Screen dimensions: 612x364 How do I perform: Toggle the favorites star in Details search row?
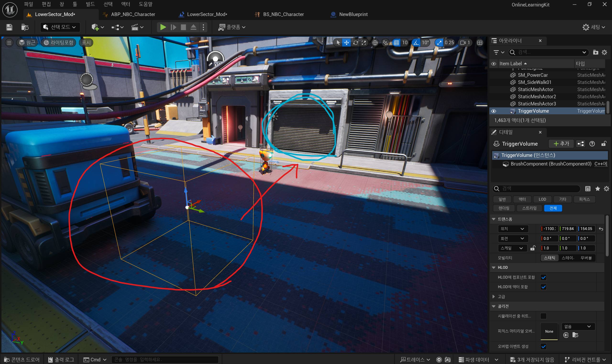pyautogui.click(x=597, y=189)
